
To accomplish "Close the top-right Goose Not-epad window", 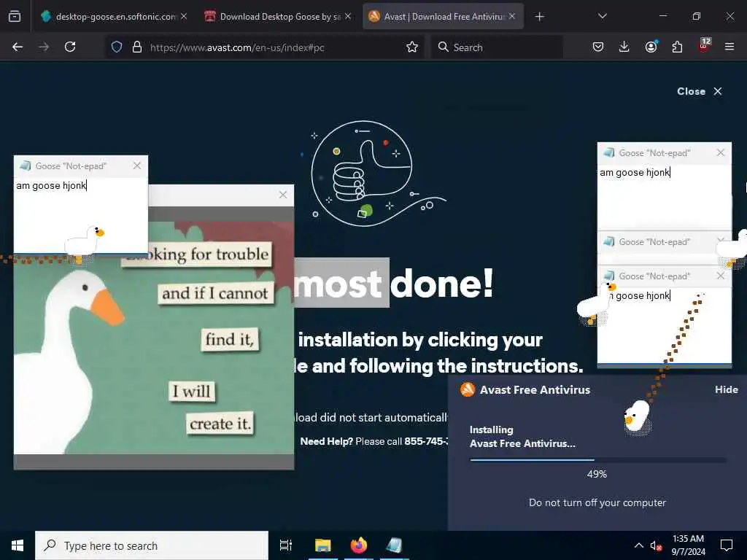I will click(x=721, y=152).
